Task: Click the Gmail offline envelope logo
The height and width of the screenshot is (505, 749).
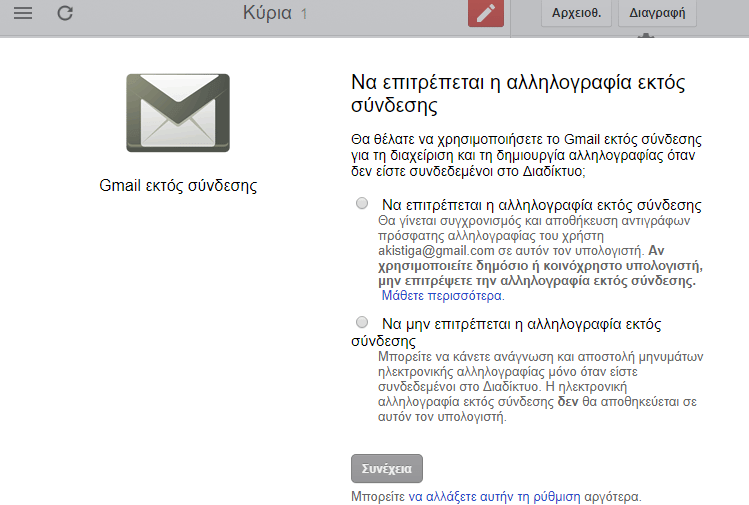Action: [178, 113]
